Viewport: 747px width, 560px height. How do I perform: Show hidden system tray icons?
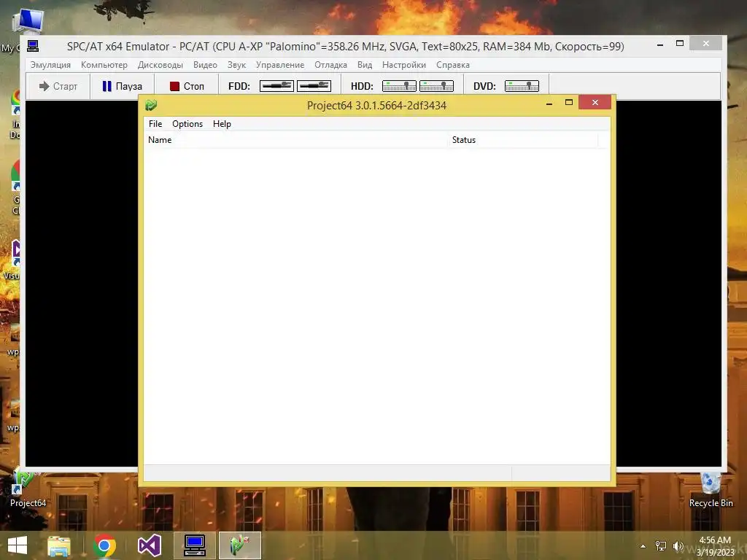tap(643, 546)
